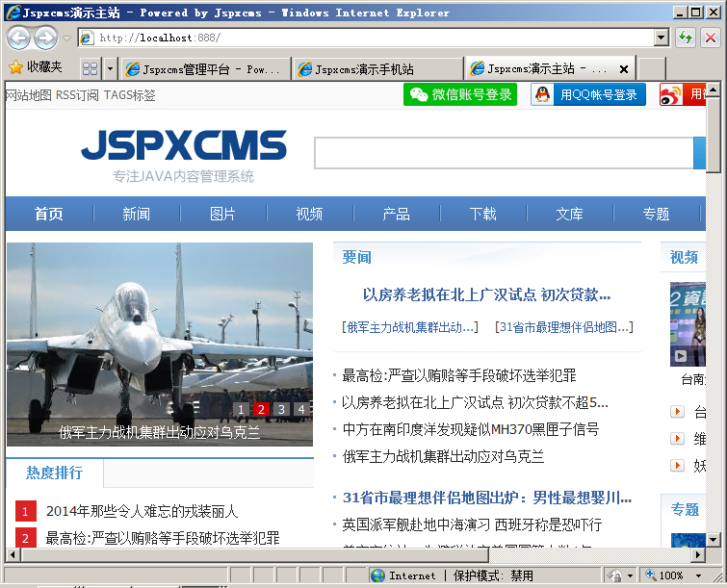Stop loading with the red X icon
Screen dimensions: 727x588
pyautogui.click(x=711, y=38)
